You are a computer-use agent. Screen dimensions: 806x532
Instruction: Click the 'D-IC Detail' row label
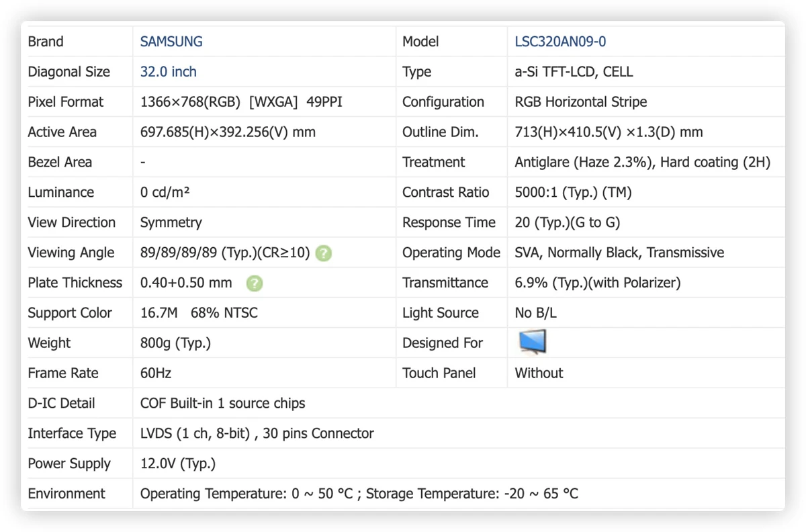61,404
